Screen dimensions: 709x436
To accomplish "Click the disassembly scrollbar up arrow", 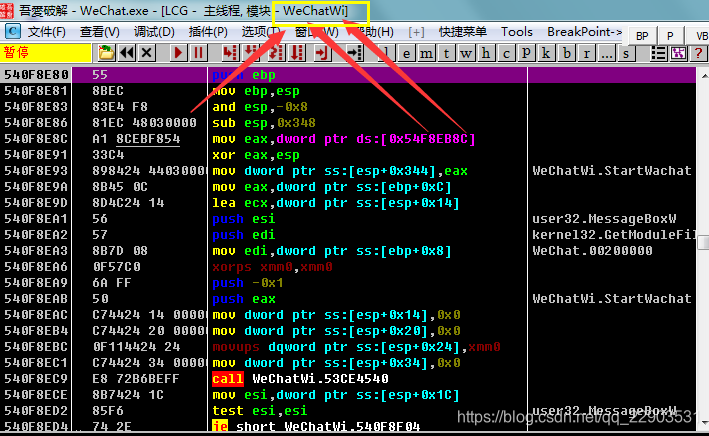I will tap(703, 75).
